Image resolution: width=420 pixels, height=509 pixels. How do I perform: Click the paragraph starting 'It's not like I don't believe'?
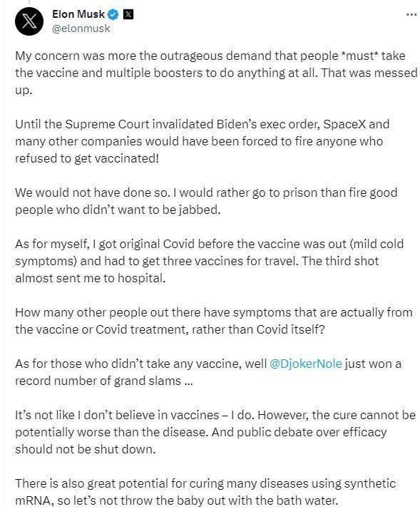click(215, 432)
